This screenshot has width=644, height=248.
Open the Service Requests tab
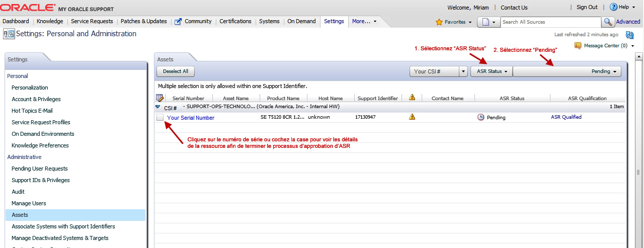click(92, 22)
